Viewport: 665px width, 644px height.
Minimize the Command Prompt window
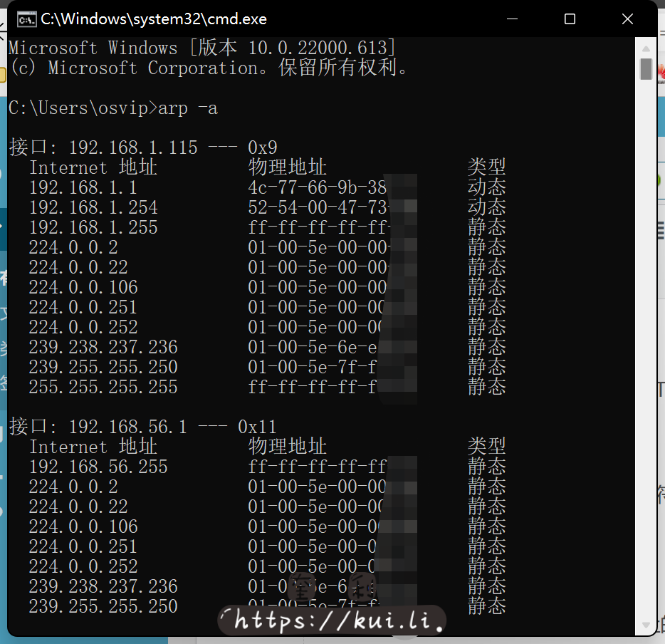pos(512,19)
